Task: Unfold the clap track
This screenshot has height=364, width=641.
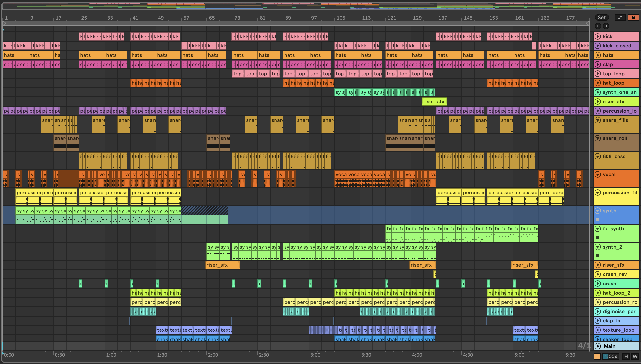Action: (597, 64)
